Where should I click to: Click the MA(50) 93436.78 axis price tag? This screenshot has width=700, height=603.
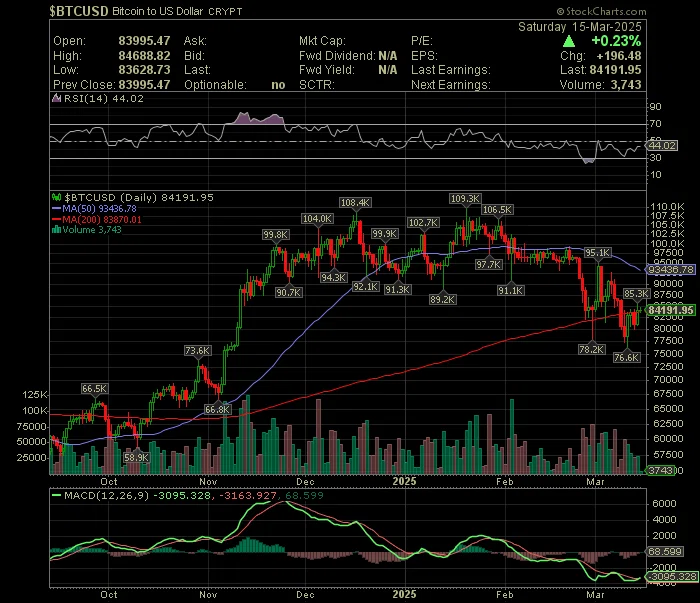(671, 270)
